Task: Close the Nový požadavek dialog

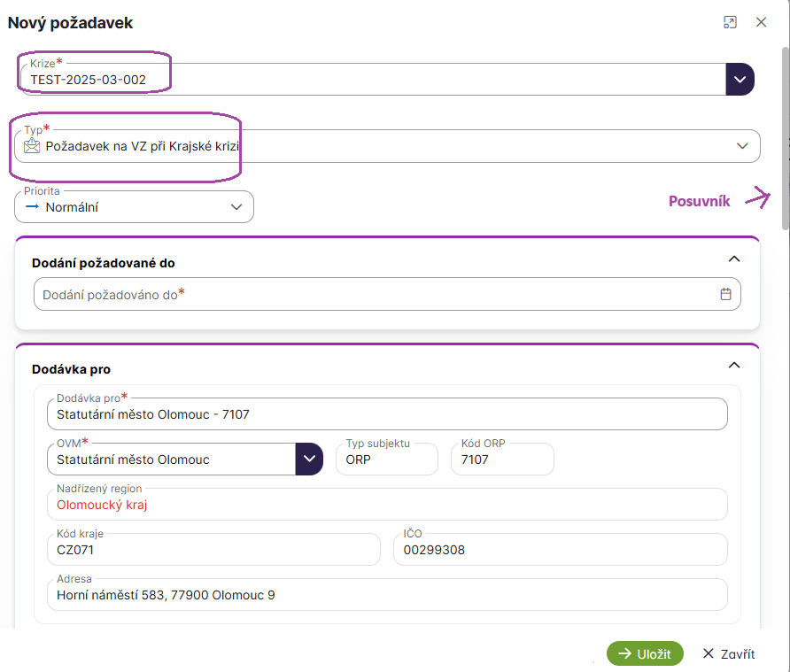Action: click(x=761, y=23)
